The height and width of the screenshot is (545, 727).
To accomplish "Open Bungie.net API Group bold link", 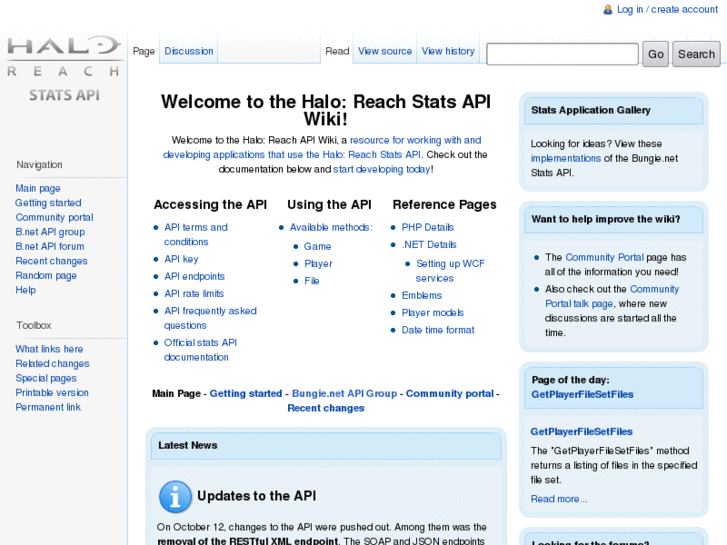I will (344, 393).
